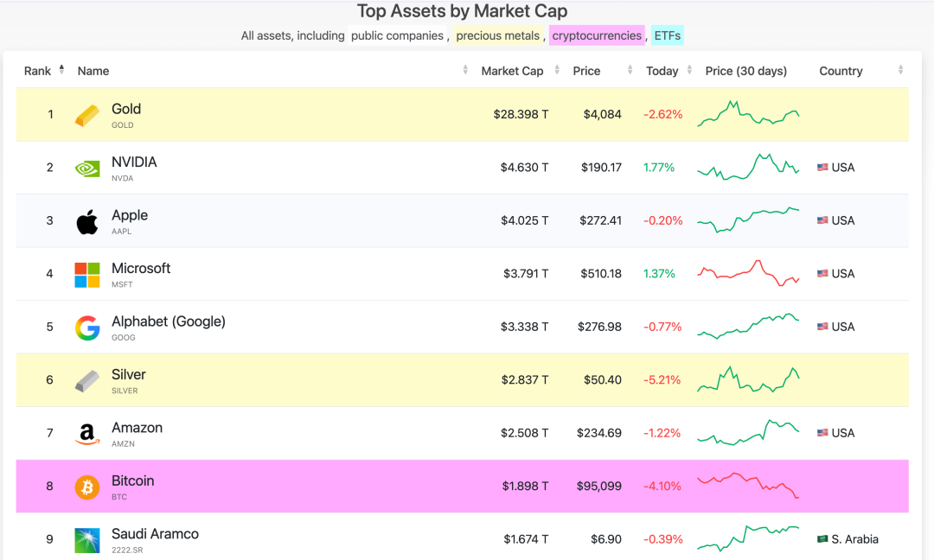Click Amazon market cap $2.508 T
The width and height of the screenshot is (934, 560).
pyautogui.click(x=524, y=433)
